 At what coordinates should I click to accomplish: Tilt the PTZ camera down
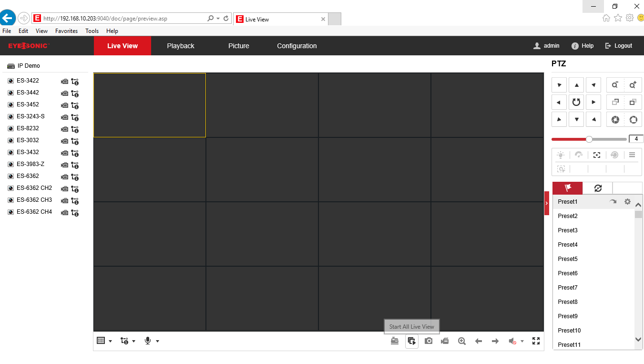[576, 119]
